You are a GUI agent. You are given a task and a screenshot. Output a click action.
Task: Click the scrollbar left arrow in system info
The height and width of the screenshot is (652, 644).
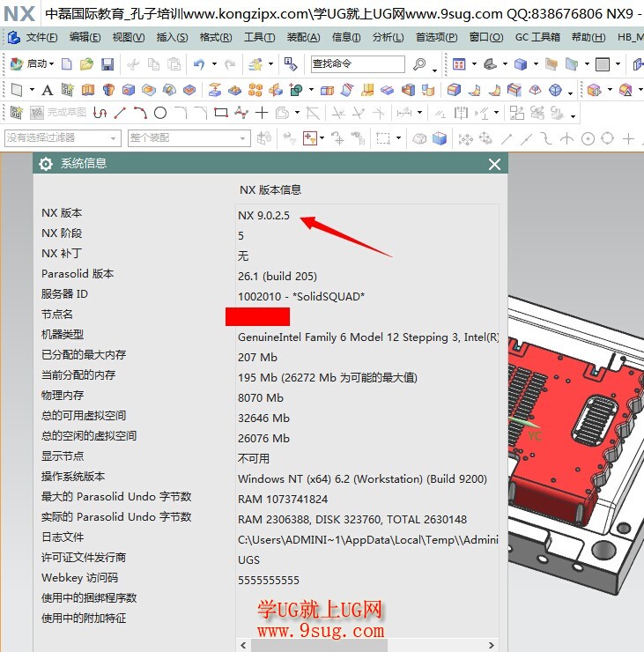coord(244,645)
